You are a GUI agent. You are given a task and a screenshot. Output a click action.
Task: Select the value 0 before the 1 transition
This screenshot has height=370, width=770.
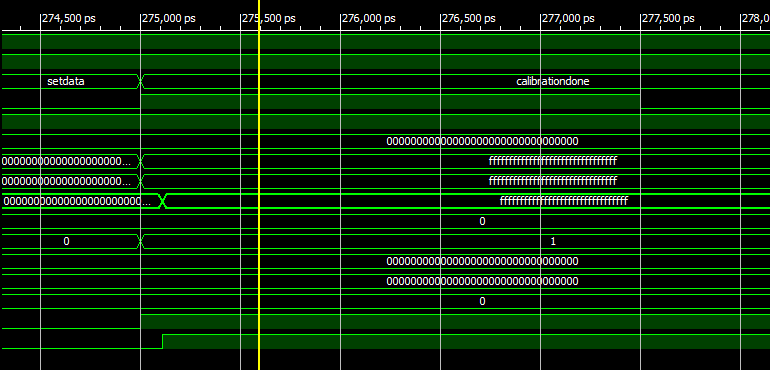[x=66, y=241]
